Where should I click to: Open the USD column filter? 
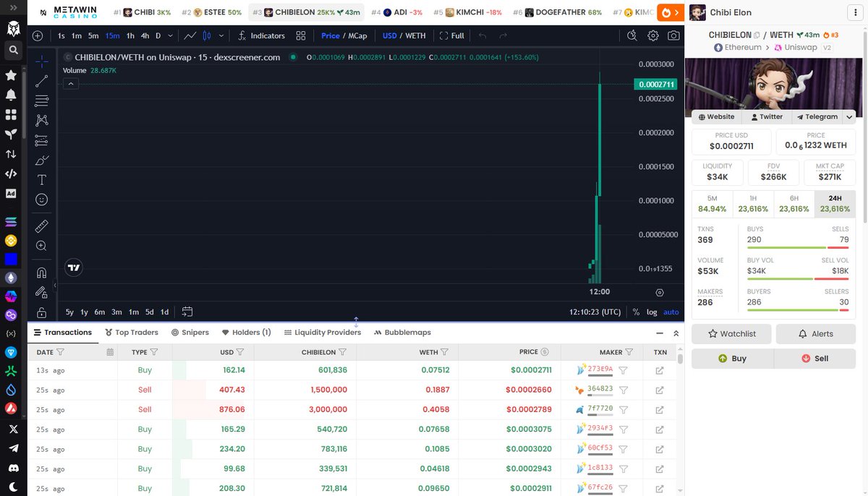(x=239, y=352)
